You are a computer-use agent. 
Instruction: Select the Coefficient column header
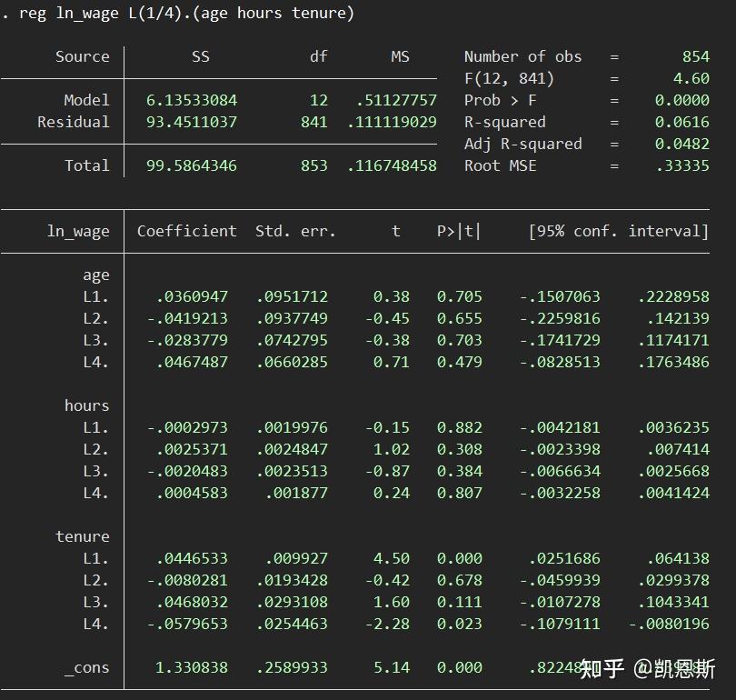(x=186, y=231)
